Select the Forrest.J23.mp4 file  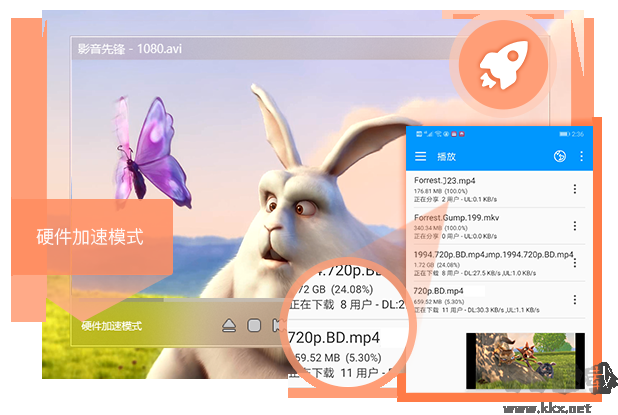click(445, 181)
